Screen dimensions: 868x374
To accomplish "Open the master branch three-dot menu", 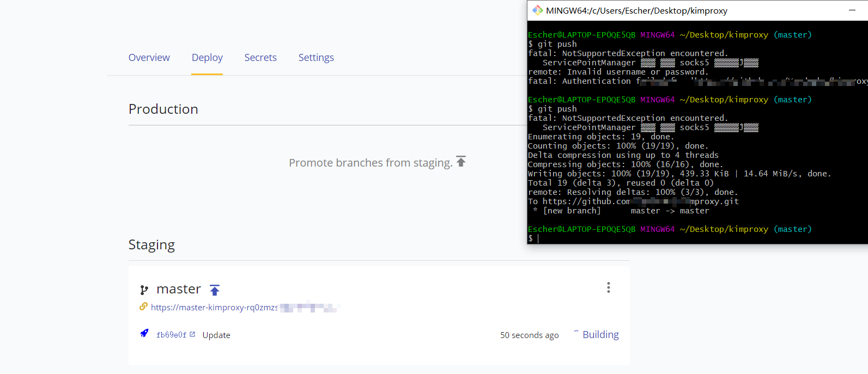I will click(609, 287).
